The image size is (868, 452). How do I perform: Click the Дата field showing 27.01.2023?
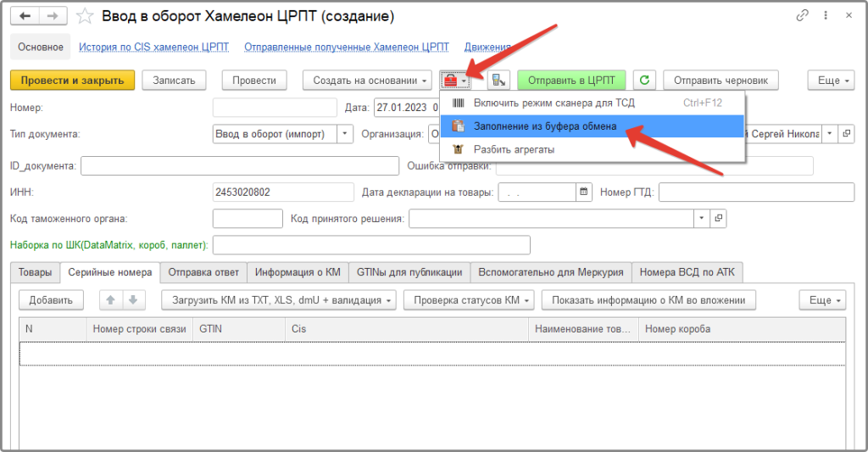pos(406,108)
